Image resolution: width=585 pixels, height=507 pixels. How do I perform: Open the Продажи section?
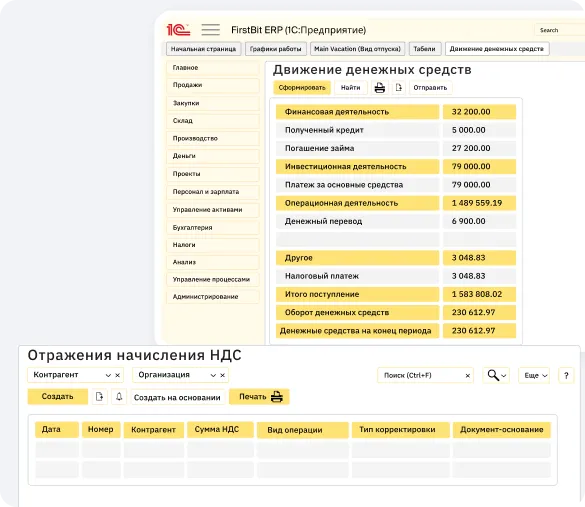tap(213, 85)
